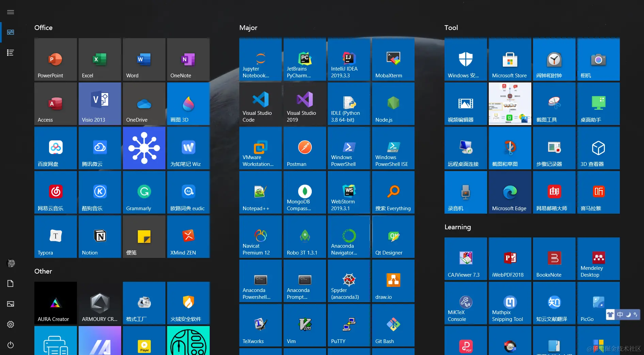The height and width of the screenshot is (355, 644).
Task: Open Notepad++ tile
Action: coord(260,192)
